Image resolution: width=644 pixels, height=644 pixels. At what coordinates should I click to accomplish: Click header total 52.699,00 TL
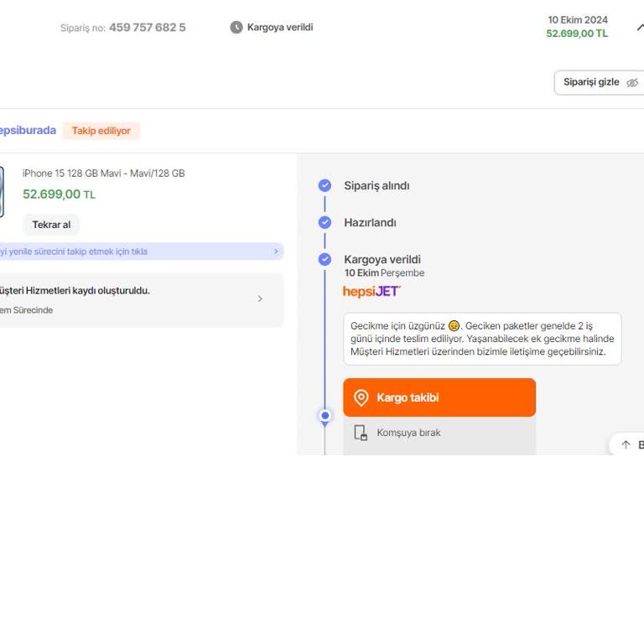pos(577,34)
